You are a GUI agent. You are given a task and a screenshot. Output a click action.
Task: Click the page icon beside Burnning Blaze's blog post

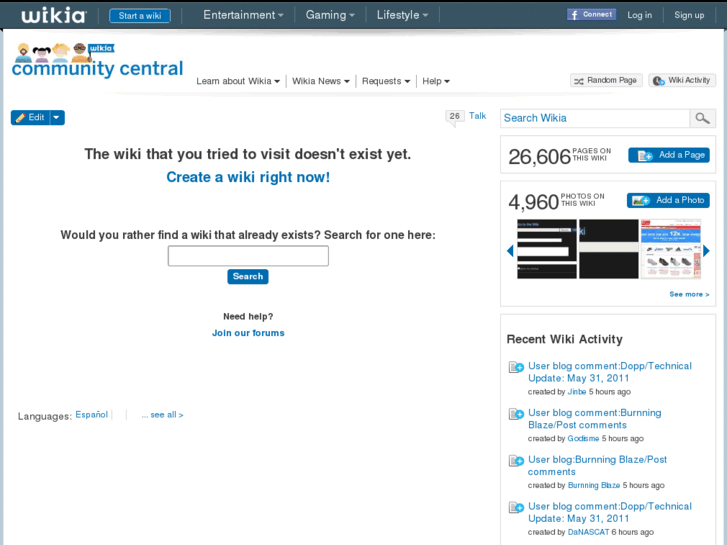[x=516, y=461]
